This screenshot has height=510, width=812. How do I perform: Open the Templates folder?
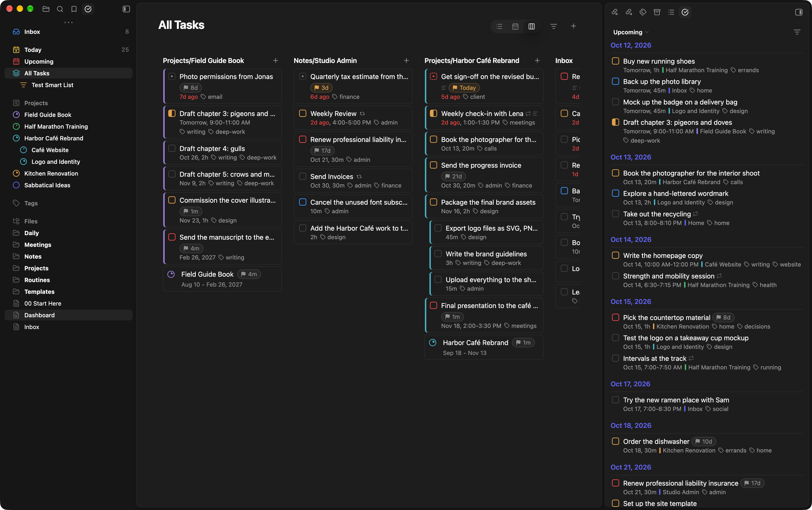[x=69, y=291]
